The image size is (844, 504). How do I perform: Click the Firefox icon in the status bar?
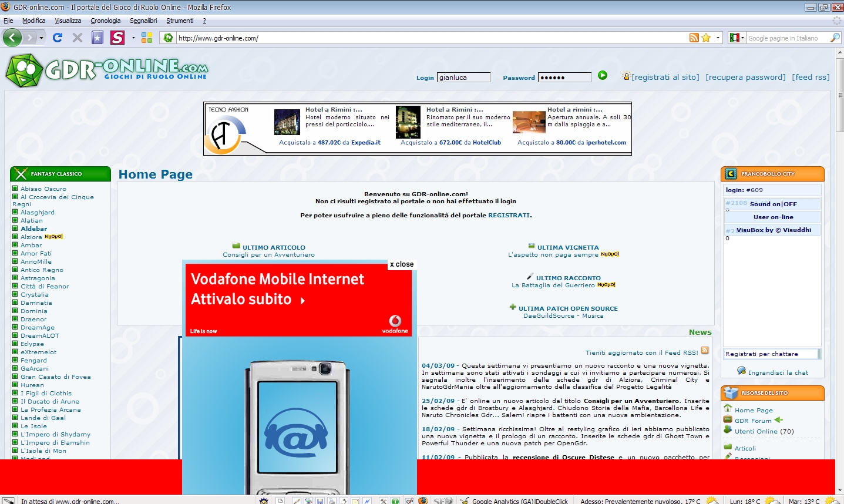[423, 500]
